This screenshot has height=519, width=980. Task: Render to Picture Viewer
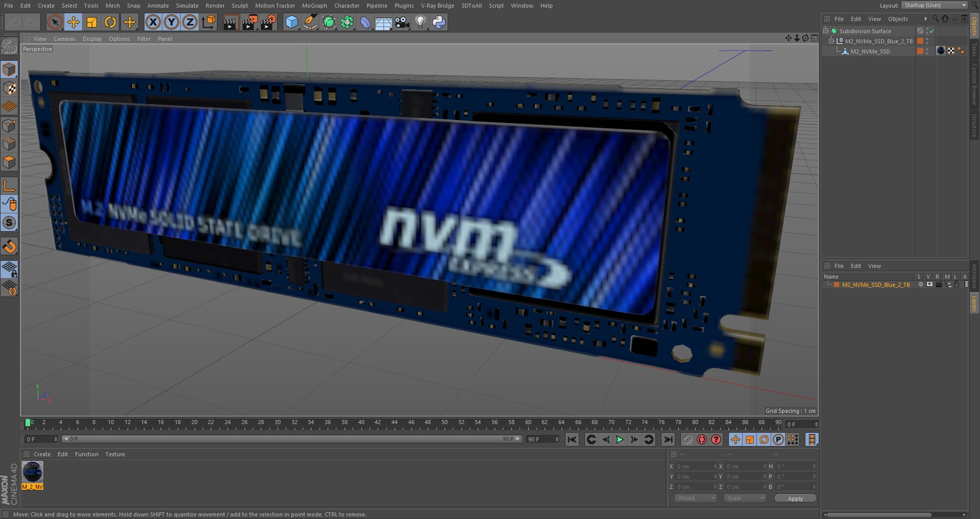(250, 22)
